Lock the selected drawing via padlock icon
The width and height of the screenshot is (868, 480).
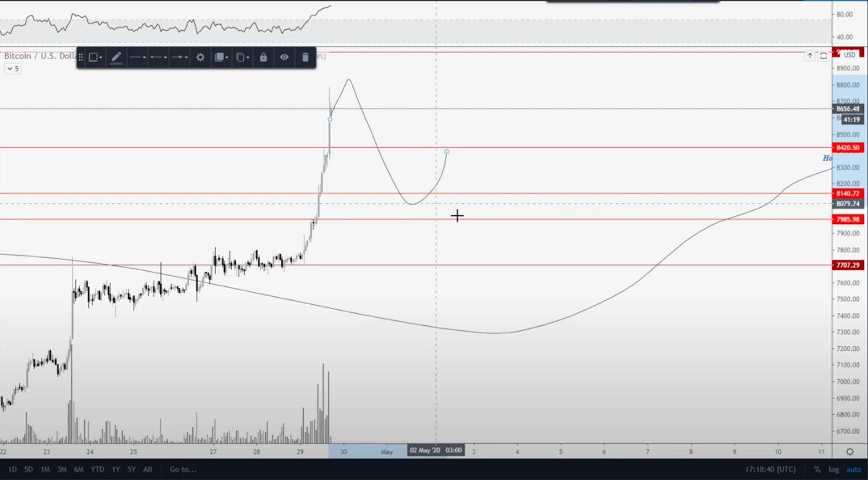point(263,57)
